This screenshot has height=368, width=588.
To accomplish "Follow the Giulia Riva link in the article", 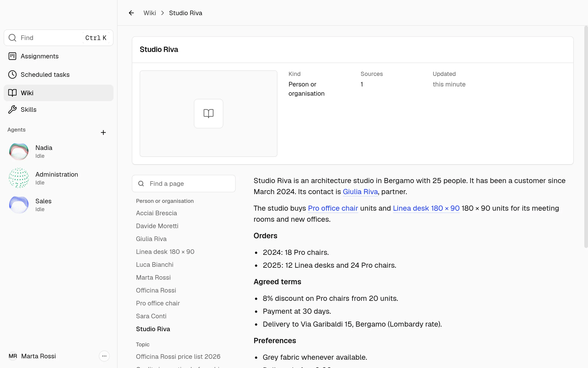I will [x=360, y=192].
